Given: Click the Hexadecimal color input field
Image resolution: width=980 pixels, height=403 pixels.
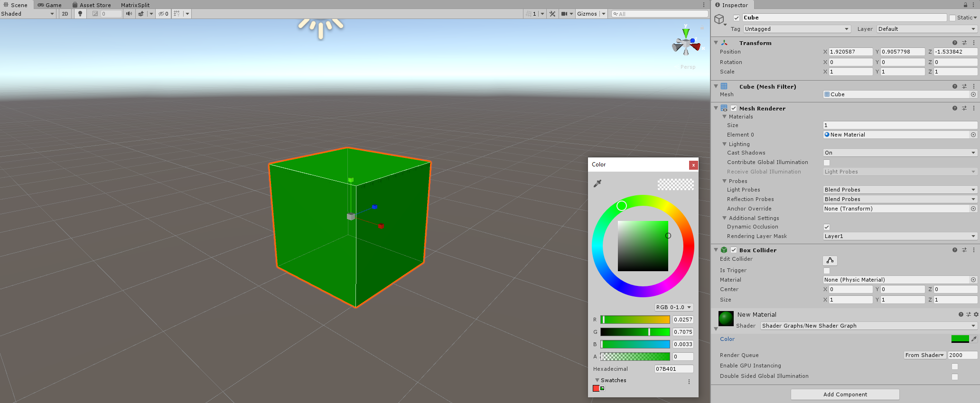Looking at the screenshot, I should click(673, 369).
